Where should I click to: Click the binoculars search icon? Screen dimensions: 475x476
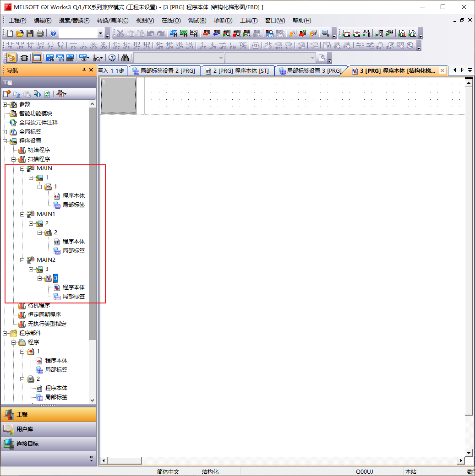click(x=125, y=58)
